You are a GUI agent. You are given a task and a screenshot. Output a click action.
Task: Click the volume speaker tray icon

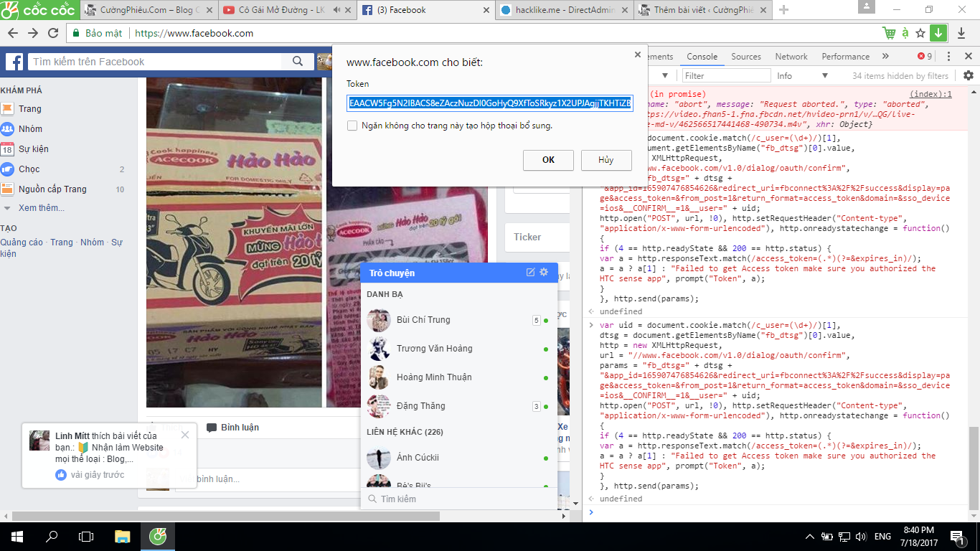(861, 536)
